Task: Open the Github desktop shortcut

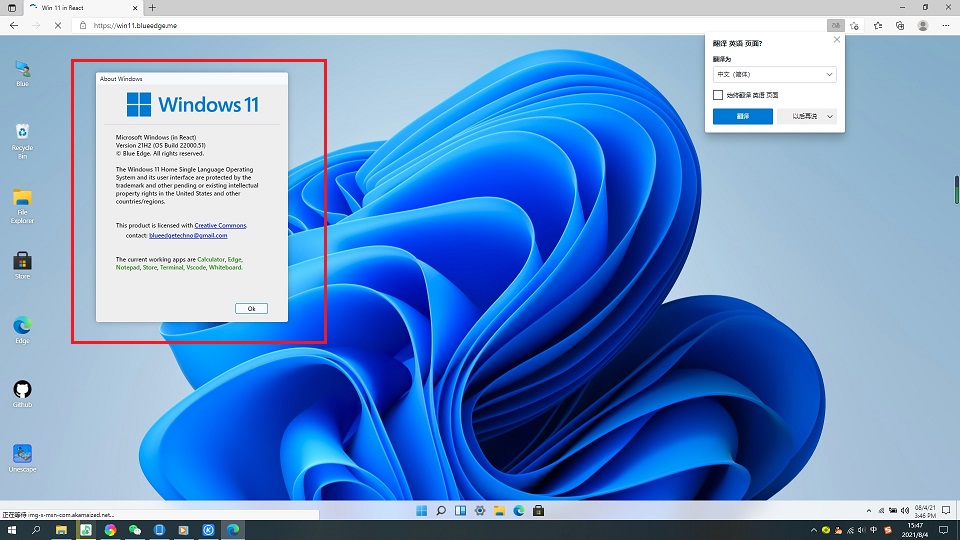Action: pos(23,394)
